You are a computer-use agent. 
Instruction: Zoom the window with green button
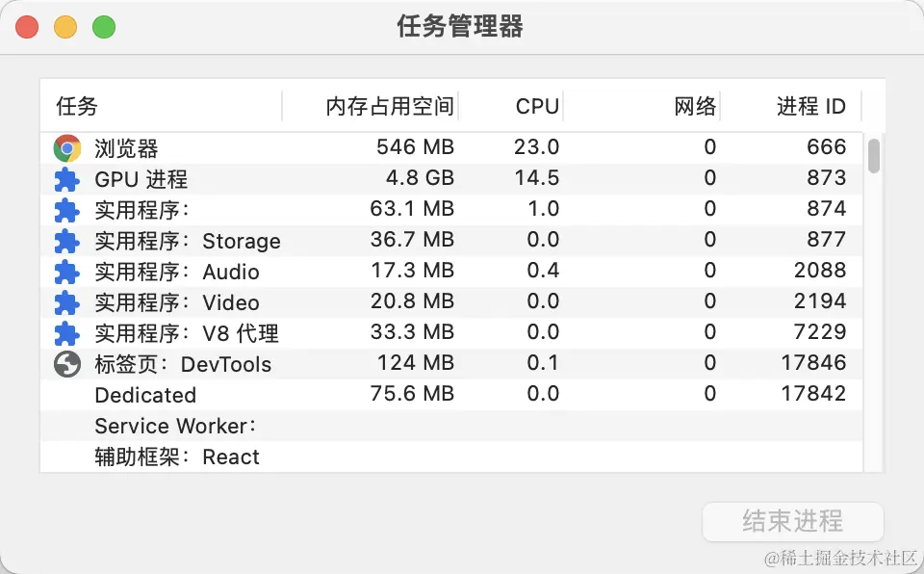point(104,27)
